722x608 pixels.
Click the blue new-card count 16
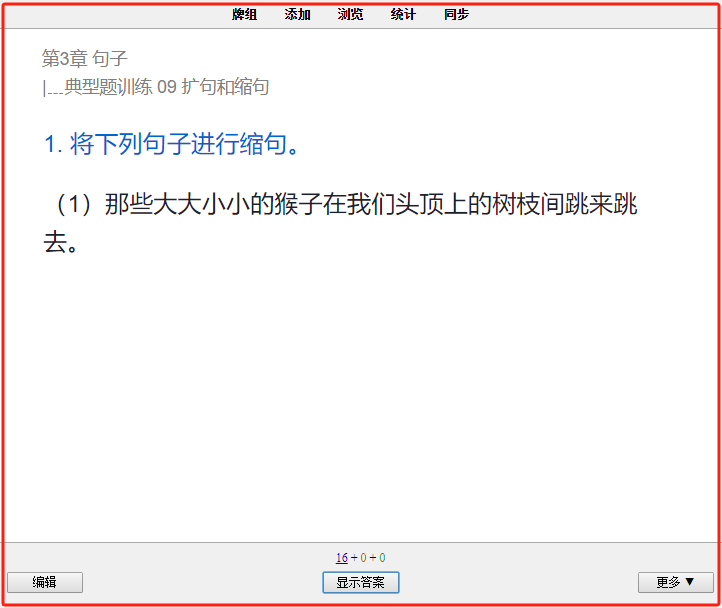point(342,558)
